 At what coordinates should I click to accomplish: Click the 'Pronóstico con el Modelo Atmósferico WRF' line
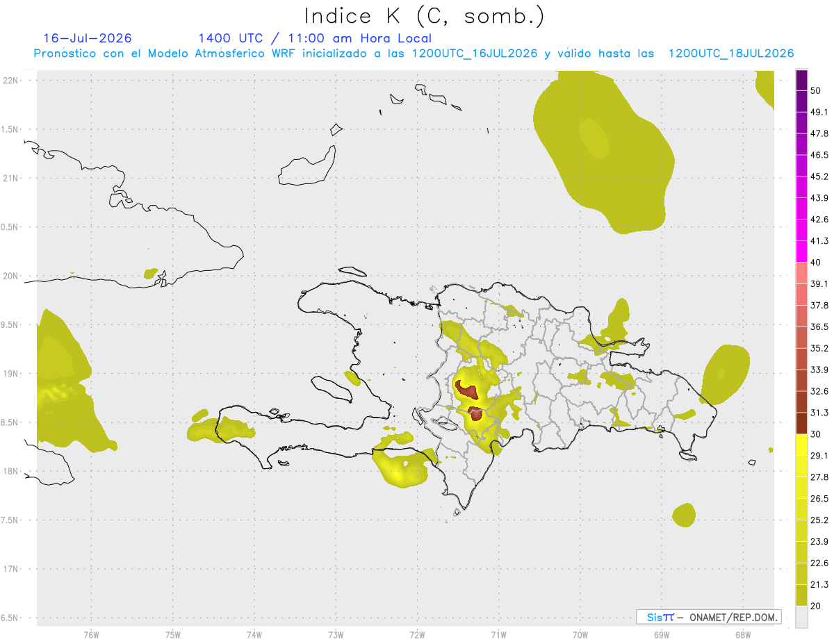tap(414, 53)
